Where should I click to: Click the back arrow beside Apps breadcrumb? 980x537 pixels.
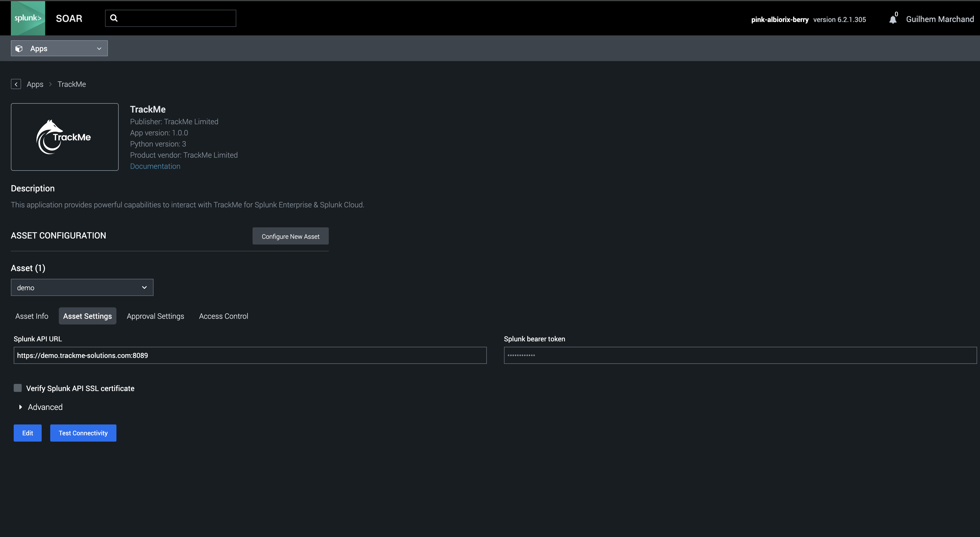click(16, 84)
